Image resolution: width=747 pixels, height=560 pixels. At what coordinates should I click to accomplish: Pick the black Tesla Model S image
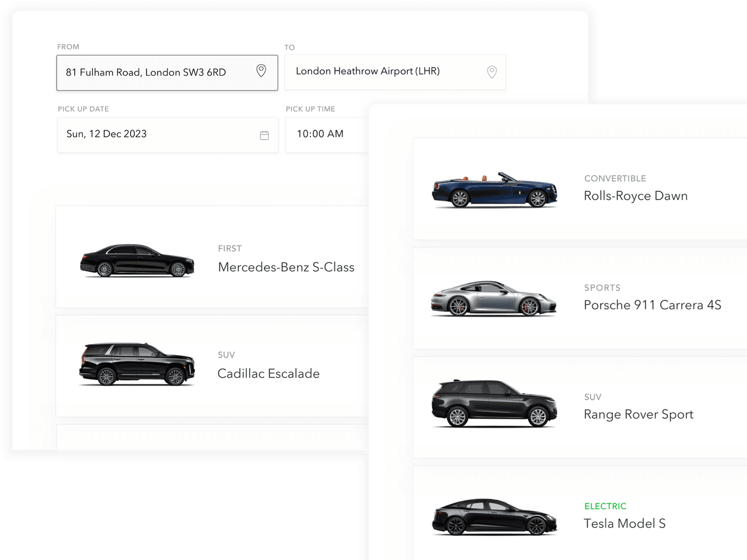[x=494, y=517]
